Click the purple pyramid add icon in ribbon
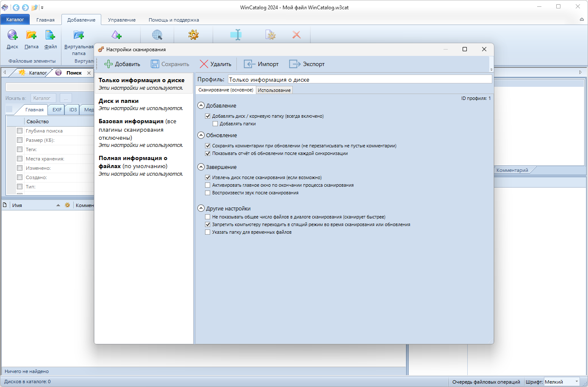This screenshot has width=588, height=387. [116, 35]
